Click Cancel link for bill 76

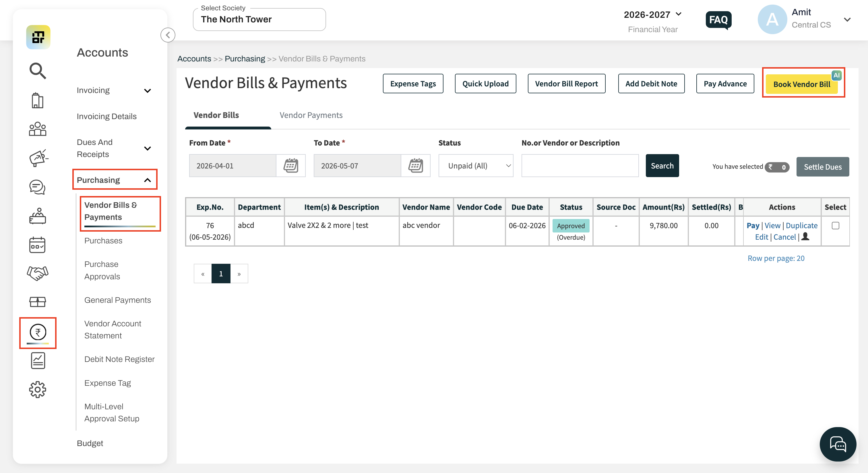tap(784, 237)
